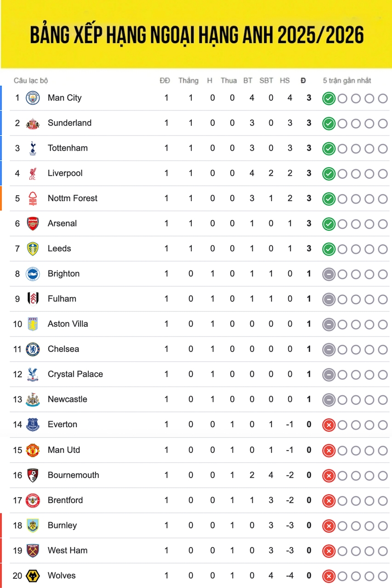Click the Tottenham club crest
Image resolution: width=392 pixels, height=588 pixels.
pyautogui.click(x=33, y=148)
